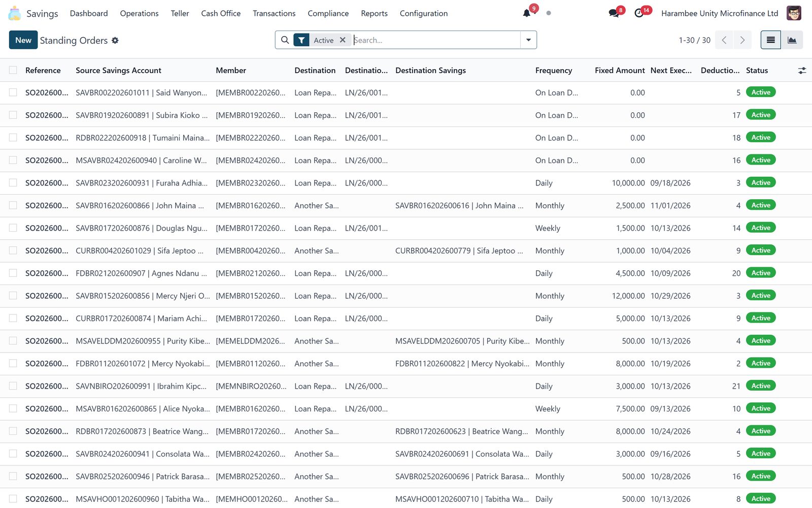Click the 12,000.00 fixed amount cell
The height and width of the screenshot is (508, 812).
628,296
